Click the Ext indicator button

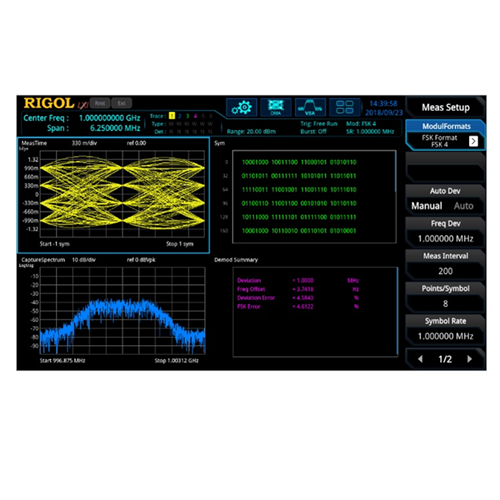121,103
